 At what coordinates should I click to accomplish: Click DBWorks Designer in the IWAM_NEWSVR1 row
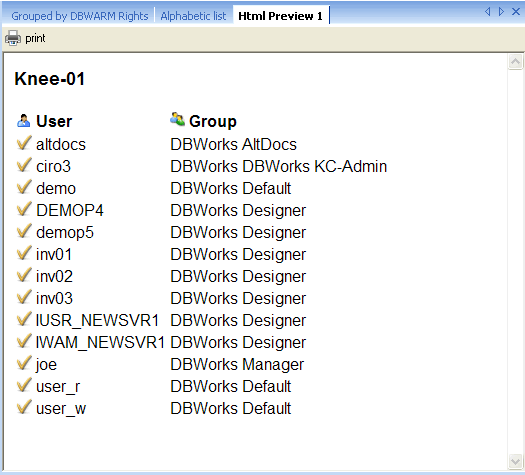pyautogui.click(x=238, y=343)
